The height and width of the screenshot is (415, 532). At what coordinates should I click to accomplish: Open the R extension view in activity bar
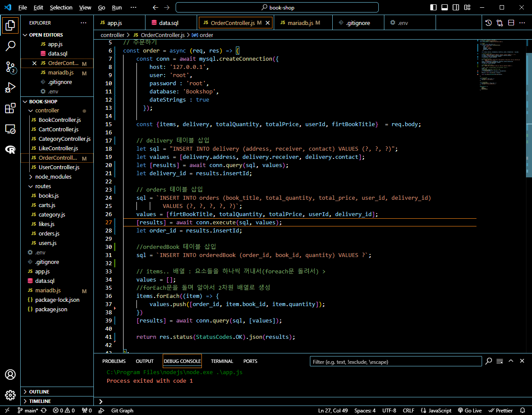coord(10,149)
